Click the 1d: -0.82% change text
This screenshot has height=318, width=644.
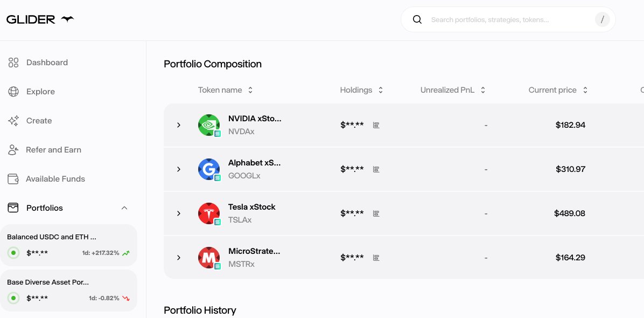click(x=104, y=298)
